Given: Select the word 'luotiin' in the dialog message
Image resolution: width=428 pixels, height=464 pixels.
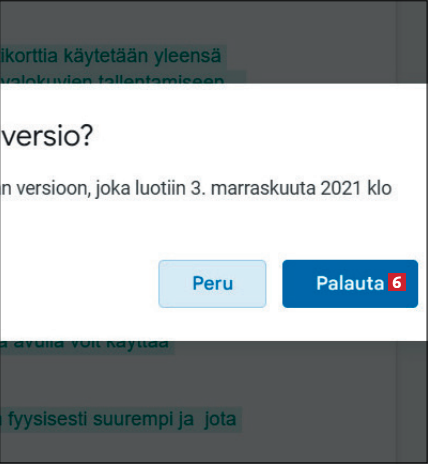Looking at the screenshot, I should pos(160,188).
